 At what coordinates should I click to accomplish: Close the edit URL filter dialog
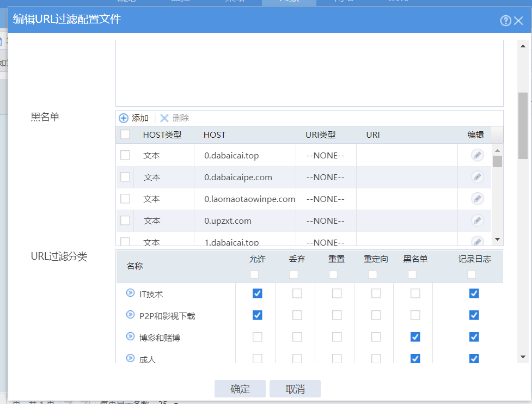coord(518,21)
